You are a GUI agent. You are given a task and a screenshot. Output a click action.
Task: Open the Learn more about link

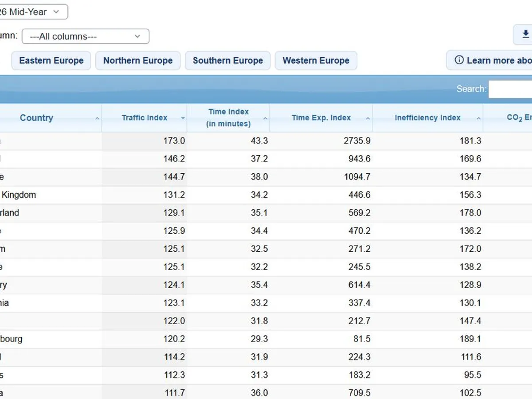pyautogui.click(x=489, y=60)
